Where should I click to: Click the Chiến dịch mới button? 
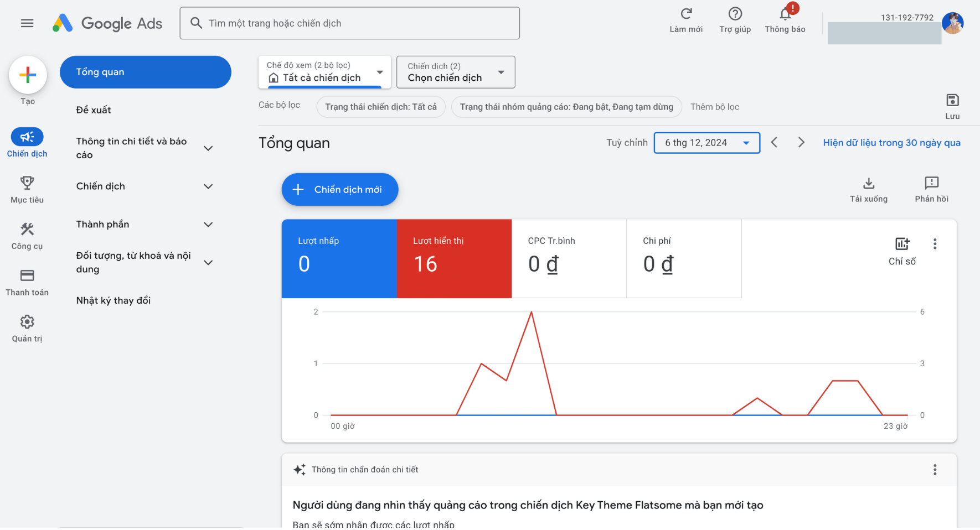(340, 190)
